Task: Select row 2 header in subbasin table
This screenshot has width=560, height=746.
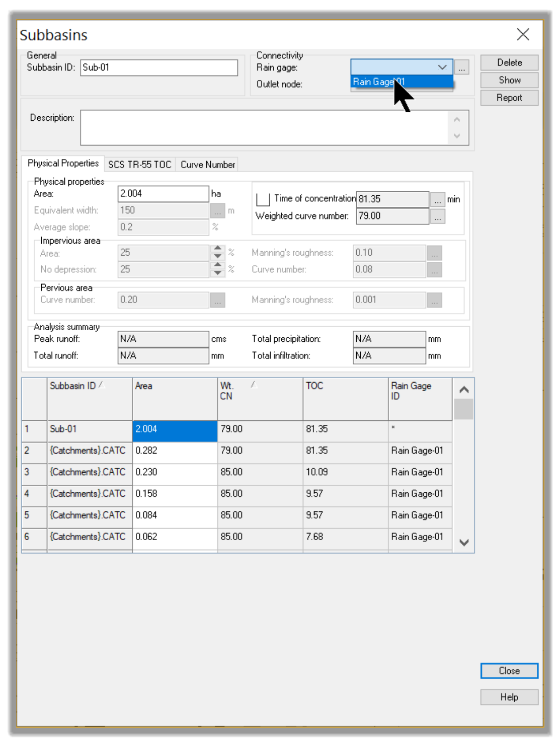Action: pyautogui.click(x=34, y=453)
